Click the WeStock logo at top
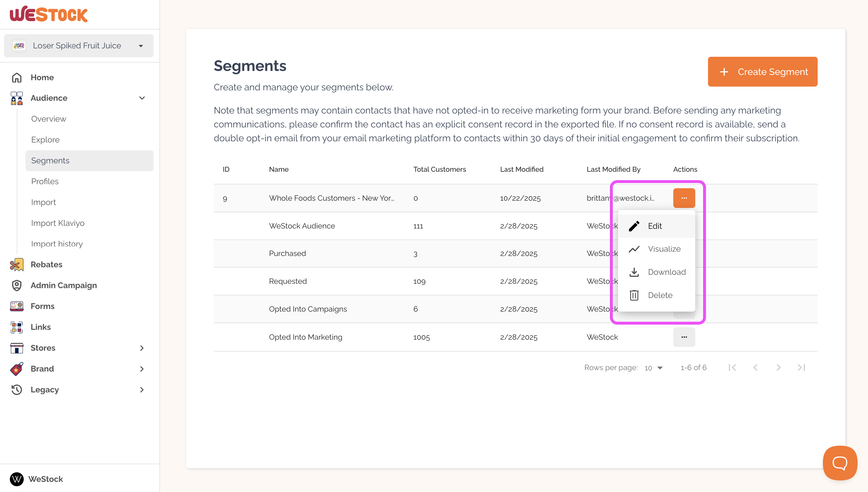This screenshot has height=492, width=868. tap(49, 14)
